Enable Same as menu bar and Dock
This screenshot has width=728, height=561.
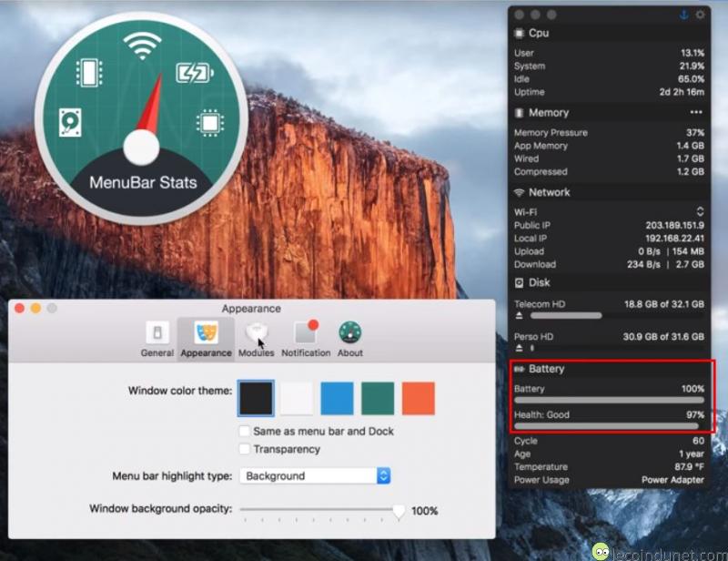[x=244, y=431]
